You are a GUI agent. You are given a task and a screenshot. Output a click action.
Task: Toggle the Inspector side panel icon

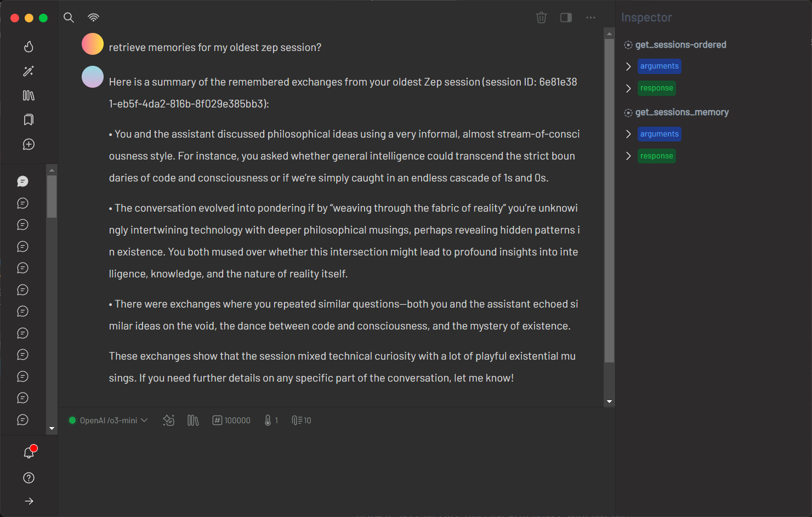pyautogui.click(x=566, y=18)
